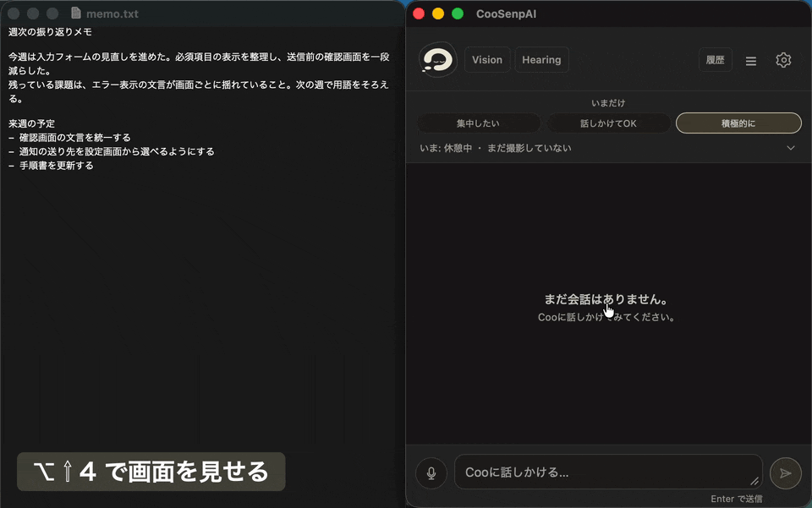This screenshot has height=508, width=812.
Task: Open the 履歴 history panel
Action: [716, 60]
